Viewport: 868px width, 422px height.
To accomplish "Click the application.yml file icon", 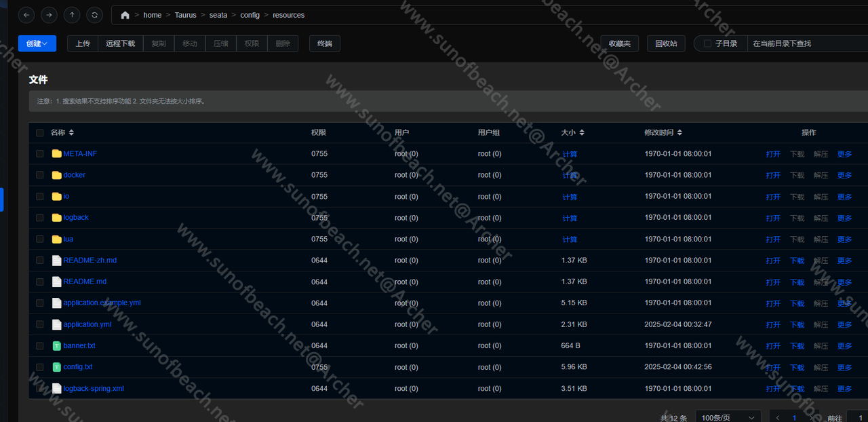I will 57,324.
